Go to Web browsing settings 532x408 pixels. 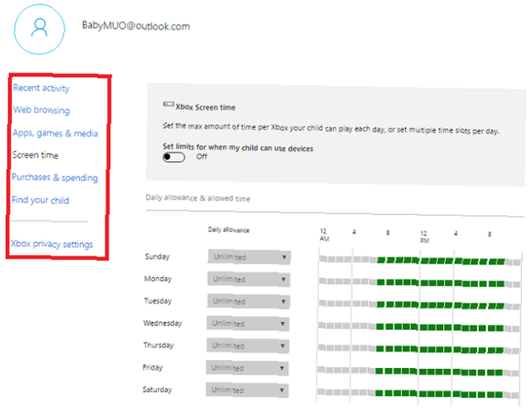(41, 110)
